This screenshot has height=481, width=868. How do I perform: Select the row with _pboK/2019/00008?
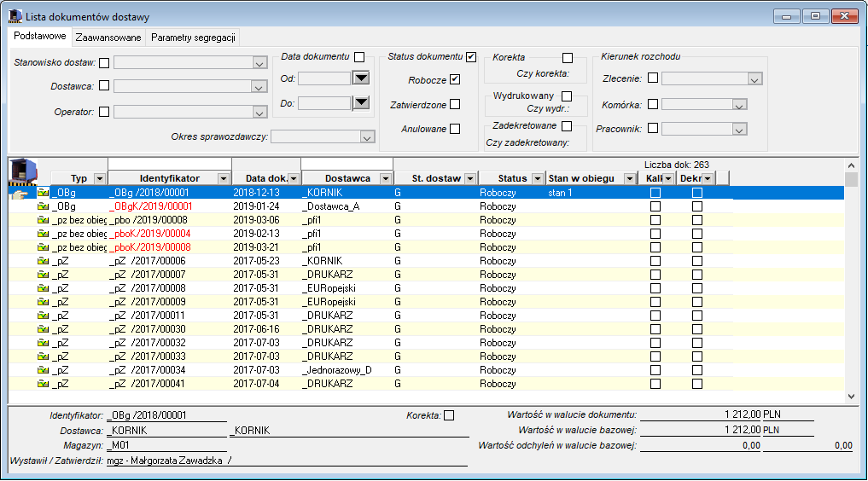(426, 247)
